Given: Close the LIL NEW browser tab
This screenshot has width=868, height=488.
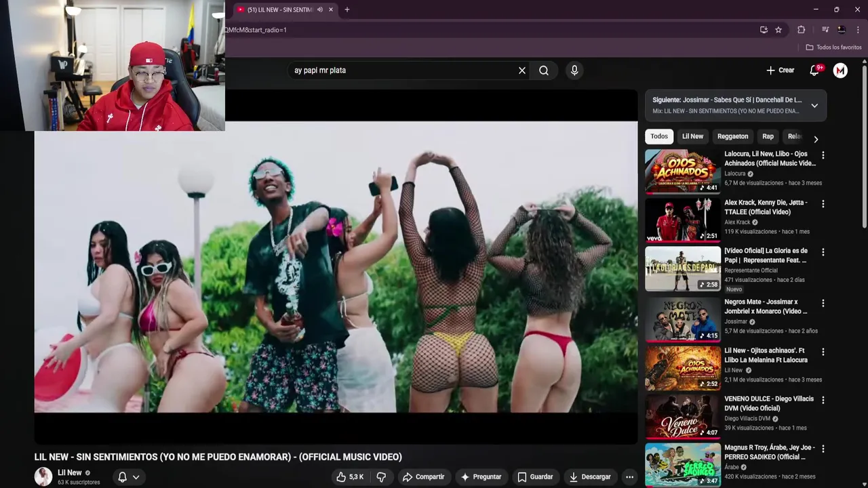Looking at the screenshot, I should [331, 9].
